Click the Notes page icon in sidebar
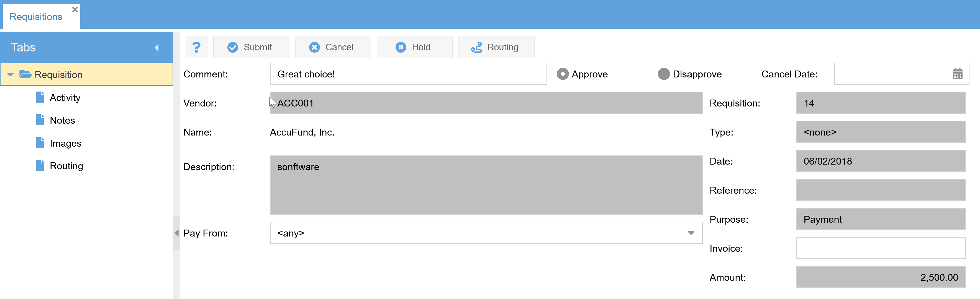The image size is (980, 299). pyautogui.click(x=40, y=120)
